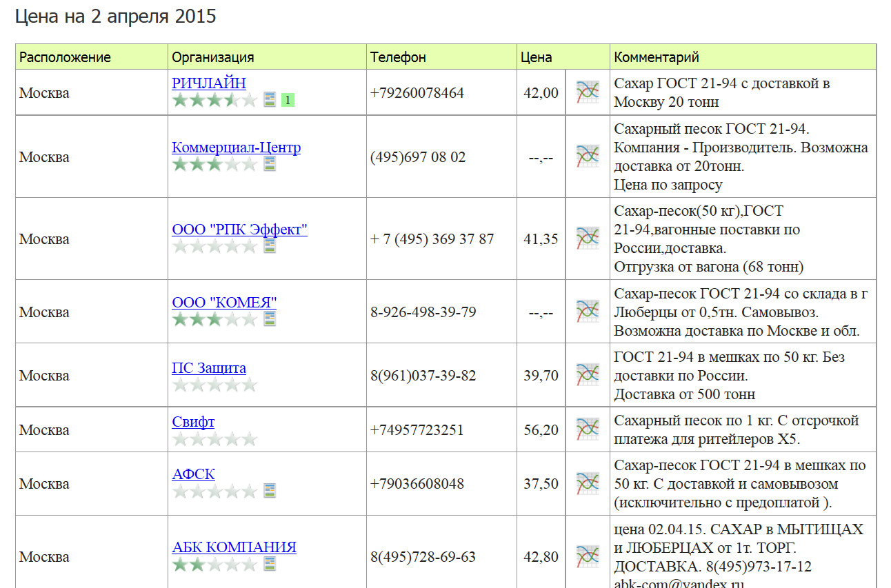Go to the Свифт organization link
Viewport: 891px width, 588px height.
coord(193,422)
